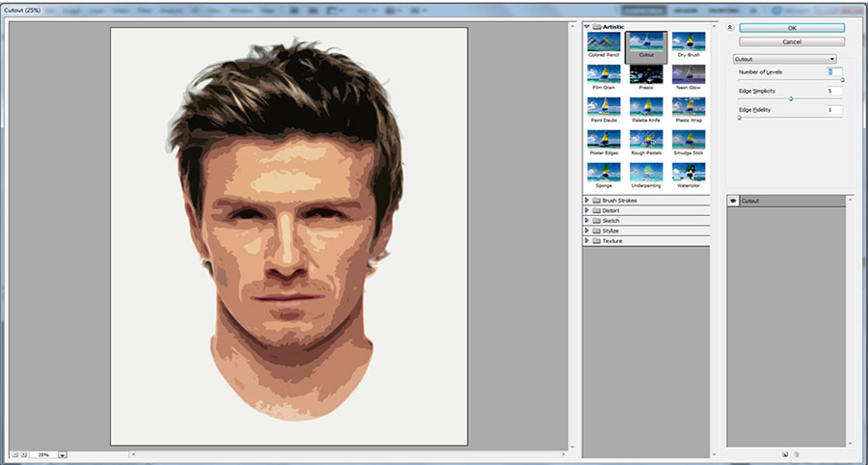The image size is (868, 465).
Task: Open the Cutout filter dropdown list
Action: click(x=831, y=59)
